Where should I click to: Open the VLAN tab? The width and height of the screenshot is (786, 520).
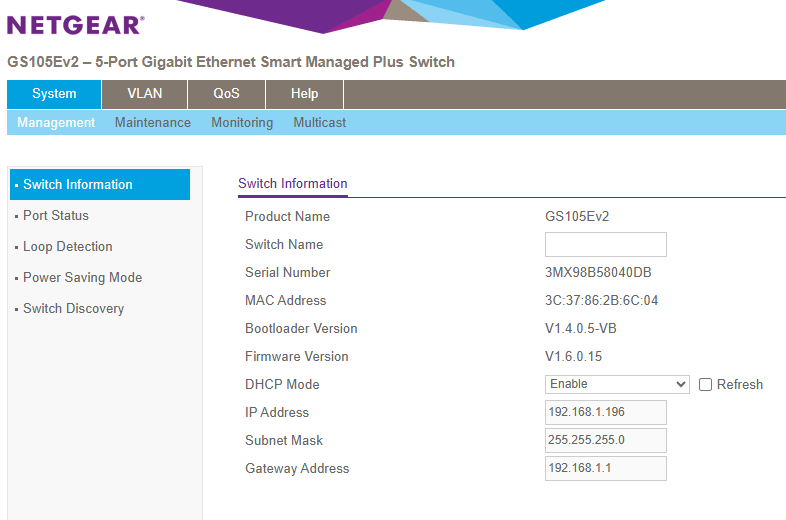tap(144, 94)
